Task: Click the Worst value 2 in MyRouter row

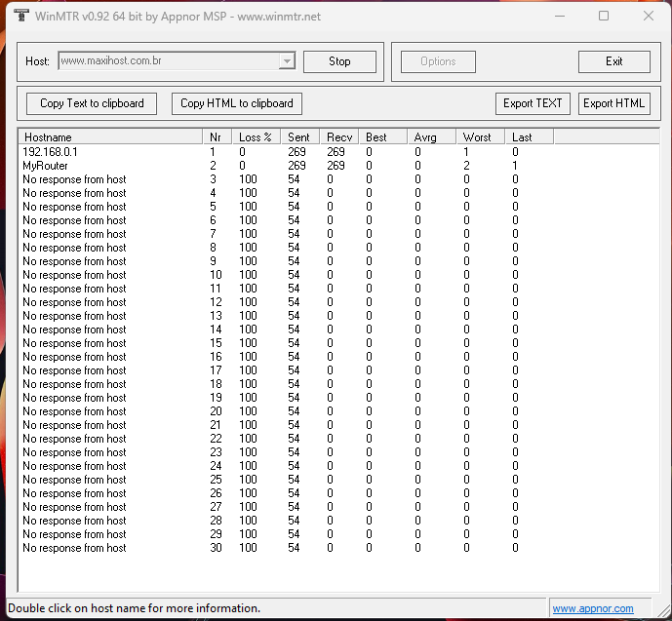Action: [x=466, y=166]
